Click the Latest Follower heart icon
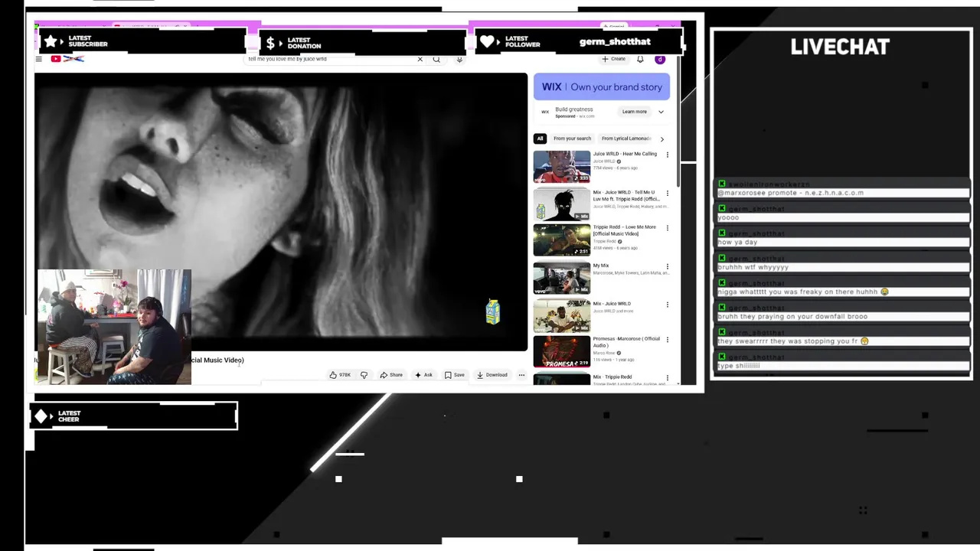The width and height of the screenshot is (980, 551). coord(487,42)
